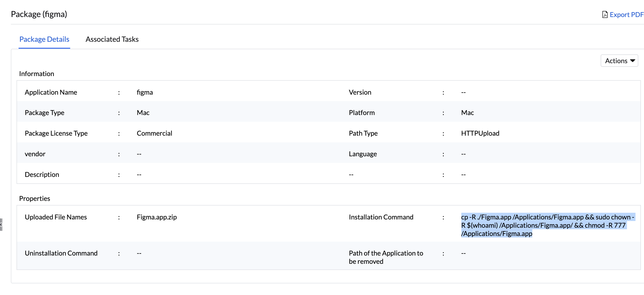Screen dimensions: 644x295
Task: Select the Package Details tab
Action: [x=44, y=39]
